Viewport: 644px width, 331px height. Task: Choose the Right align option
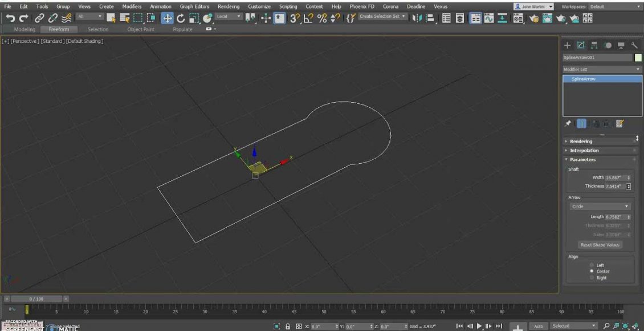592,278
